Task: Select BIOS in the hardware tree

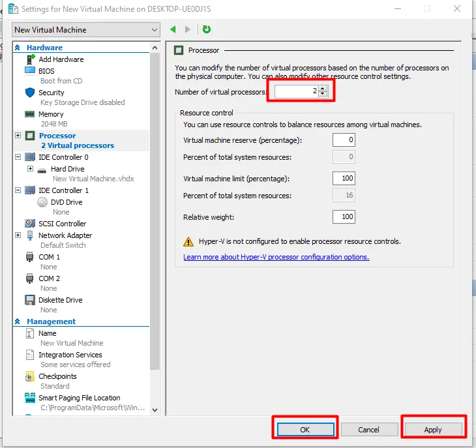Action: [46, 71]
